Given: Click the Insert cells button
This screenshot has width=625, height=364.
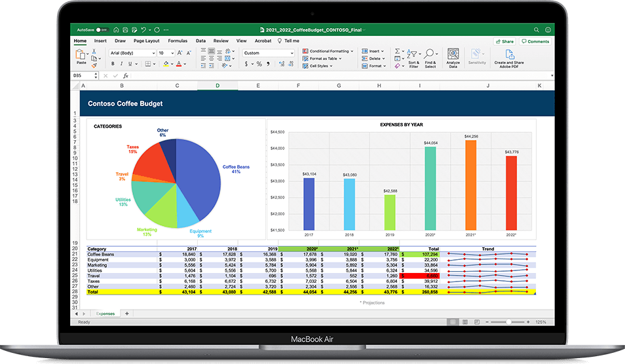Looking at the screenshot, I should pyautogui.click(x=373, y=51).
